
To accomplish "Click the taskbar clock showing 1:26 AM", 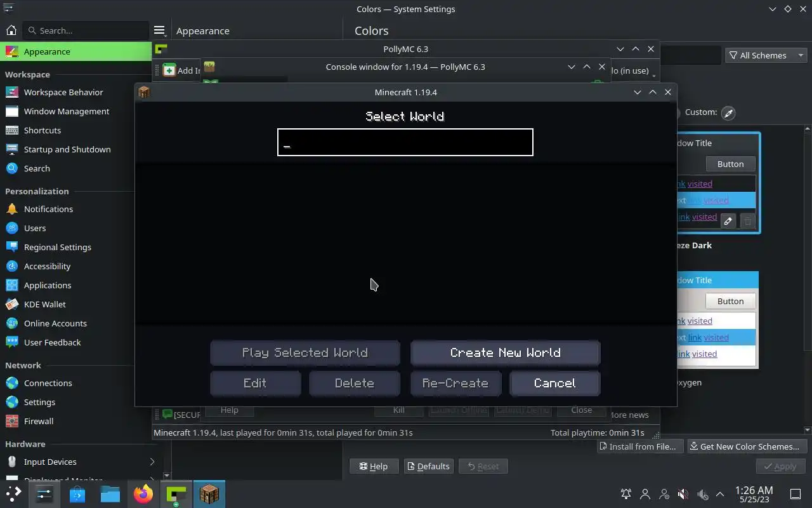I will pyautogui.click(x=754, y=494).
